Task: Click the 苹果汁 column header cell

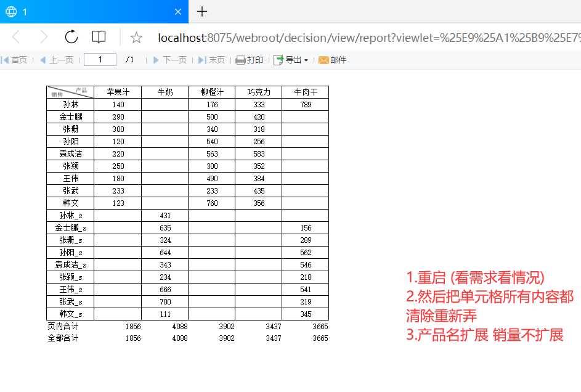Action: click(x=118, y=92)
